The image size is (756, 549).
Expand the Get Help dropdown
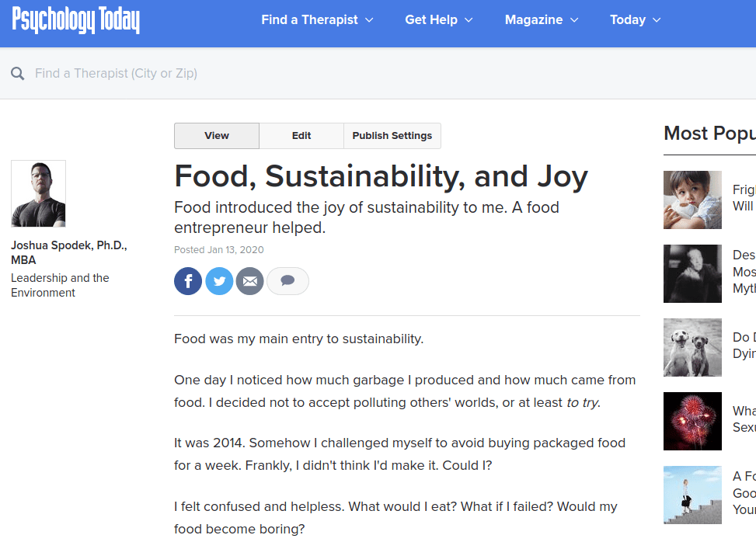[x=438, y=20]
